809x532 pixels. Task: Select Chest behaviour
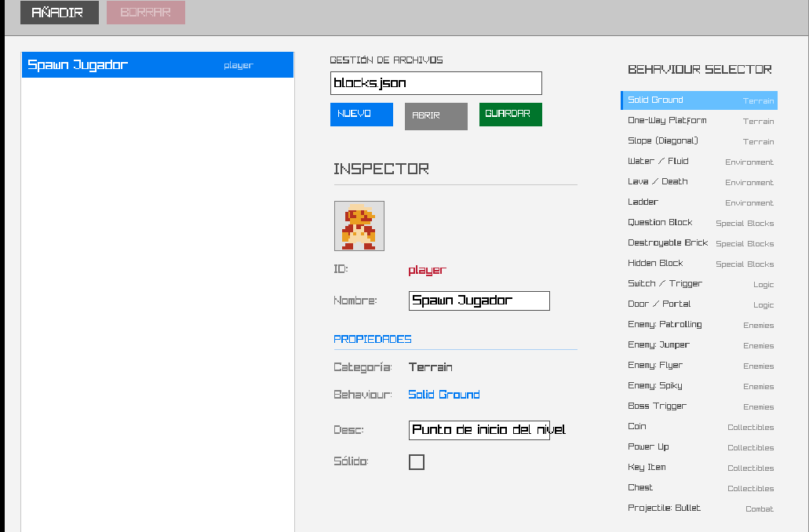click(699, 487)
